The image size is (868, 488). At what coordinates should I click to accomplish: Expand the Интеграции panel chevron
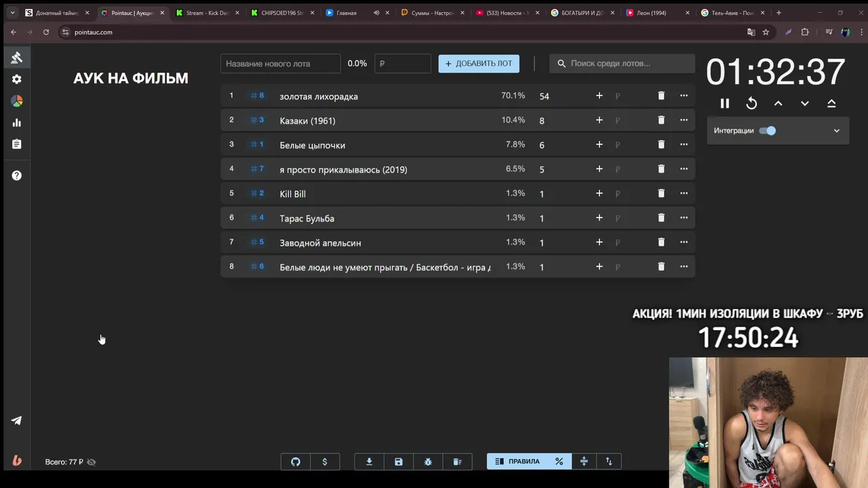pos(837,131)
